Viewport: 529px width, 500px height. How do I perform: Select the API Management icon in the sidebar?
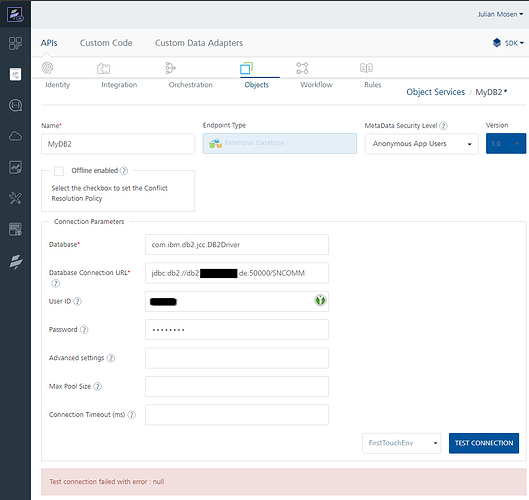point(15,74)
